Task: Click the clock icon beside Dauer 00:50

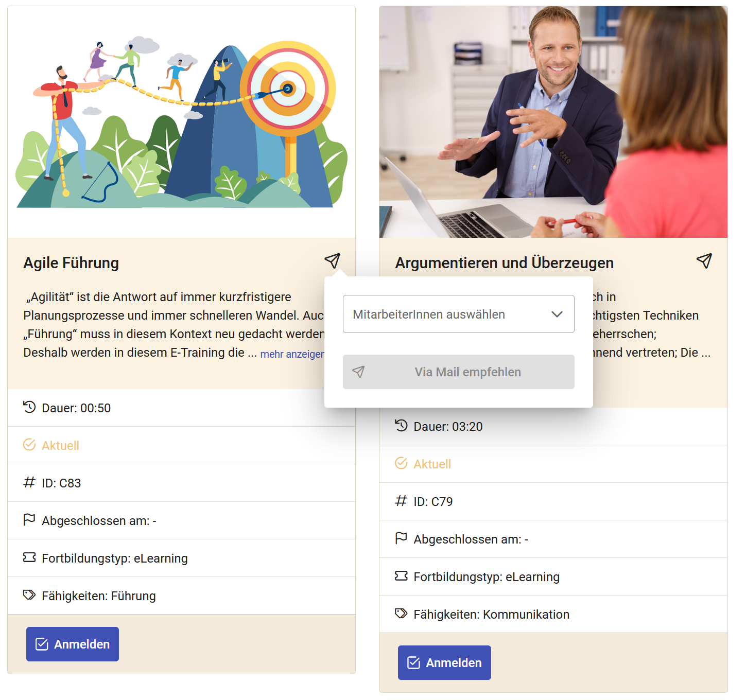Action: (29, 407)
